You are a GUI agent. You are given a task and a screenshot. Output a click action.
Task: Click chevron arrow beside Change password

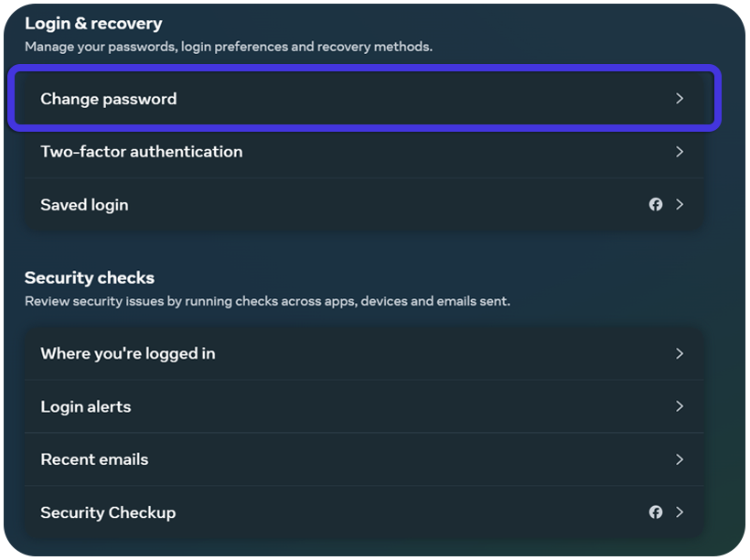(x=680, y=99)
